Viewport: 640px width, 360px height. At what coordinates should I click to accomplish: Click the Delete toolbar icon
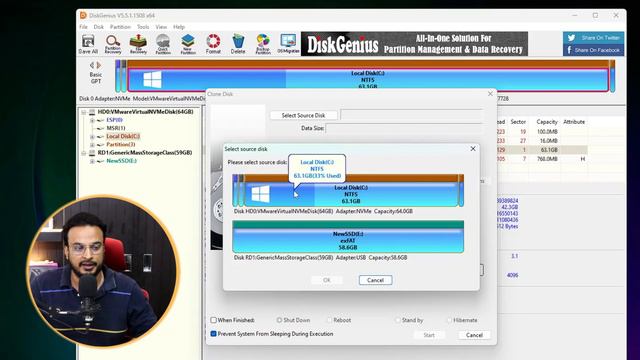click(x=238, y=44)
